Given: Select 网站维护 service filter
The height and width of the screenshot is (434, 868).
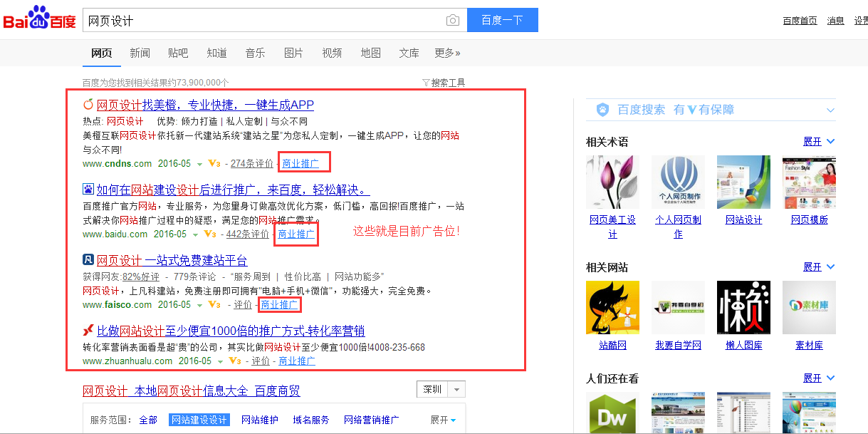Looking at the screenshot, I should point(260,420).
